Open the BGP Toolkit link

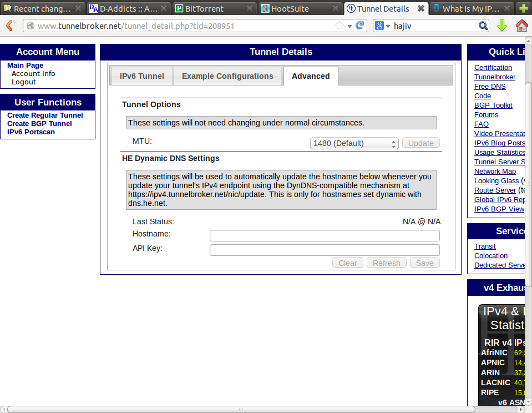493,105
